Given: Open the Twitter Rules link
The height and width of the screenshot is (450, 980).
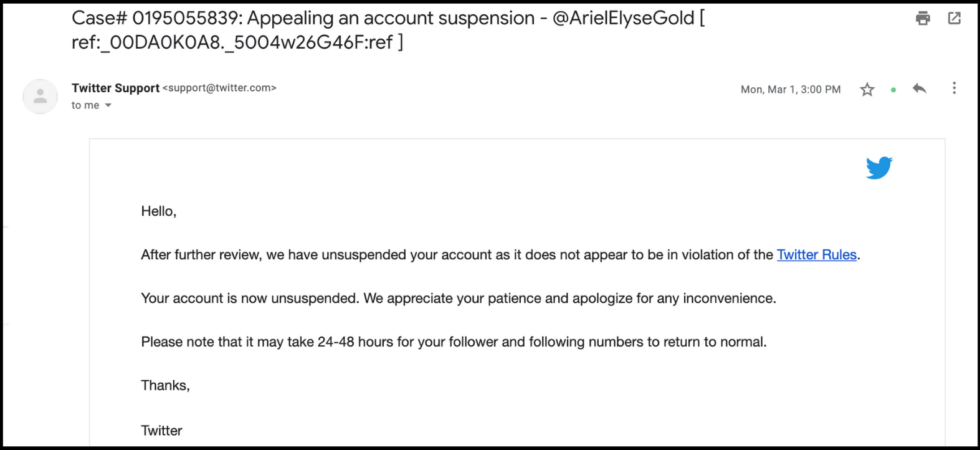Looking at the screenshot, I should (x=816, y=255).
